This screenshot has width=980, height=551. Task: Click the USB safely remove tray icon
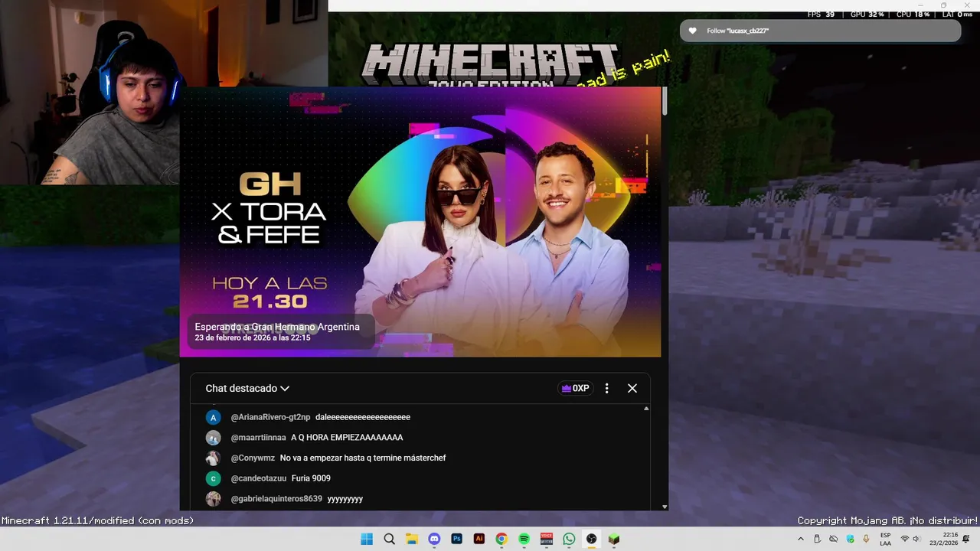817,539
